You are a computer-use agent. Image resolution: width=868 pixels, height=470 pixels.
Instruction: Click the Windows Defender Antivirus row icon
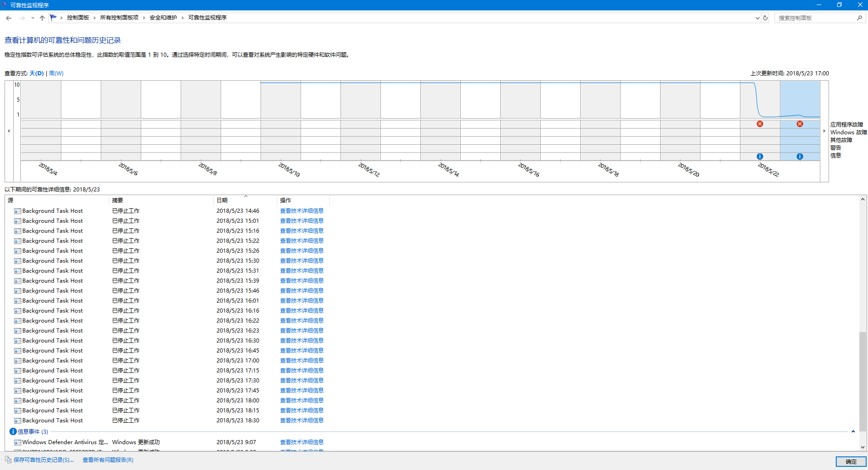click(x=17, y=442)
